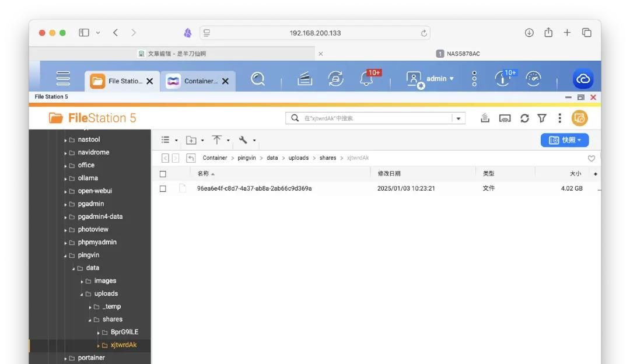Open the funnel filter icon

coord(542,117)
